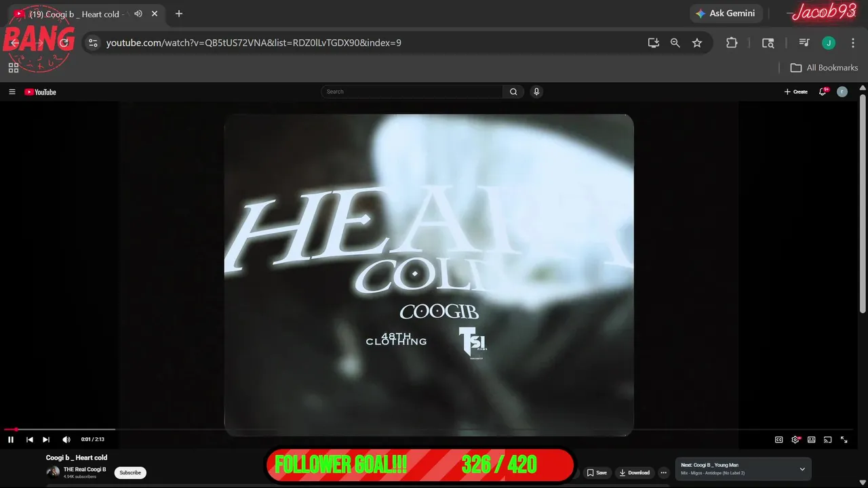Open Chrome three-dot menu

pos(853,43)
